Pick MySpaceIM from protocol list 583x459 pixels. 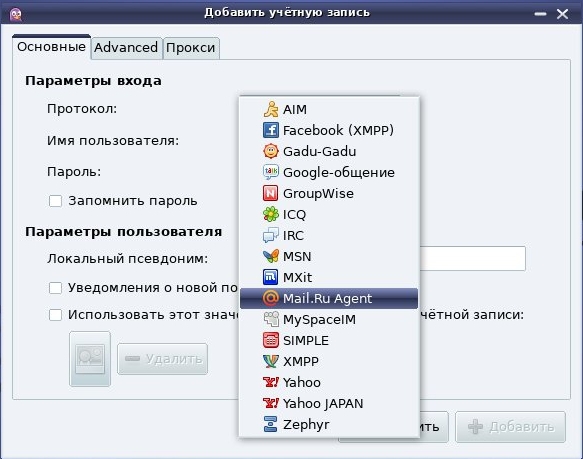tap(329, 319)
